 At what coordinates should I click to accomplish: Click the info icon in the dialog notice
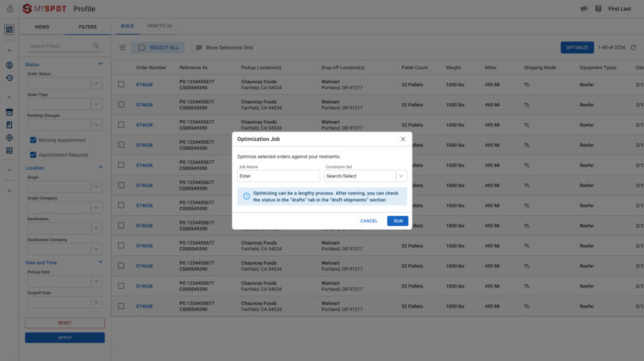(247, 196)
